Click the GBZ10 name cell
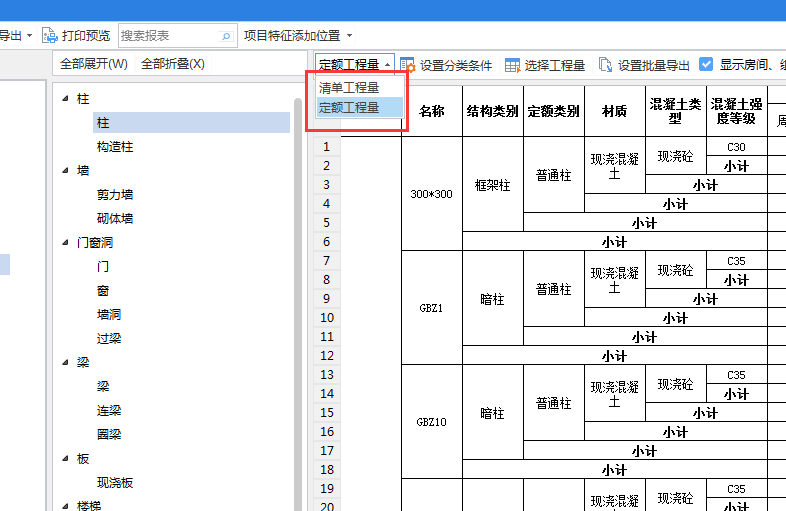The width and height of the screenshot is (786, 511). [x=432, y=421]
